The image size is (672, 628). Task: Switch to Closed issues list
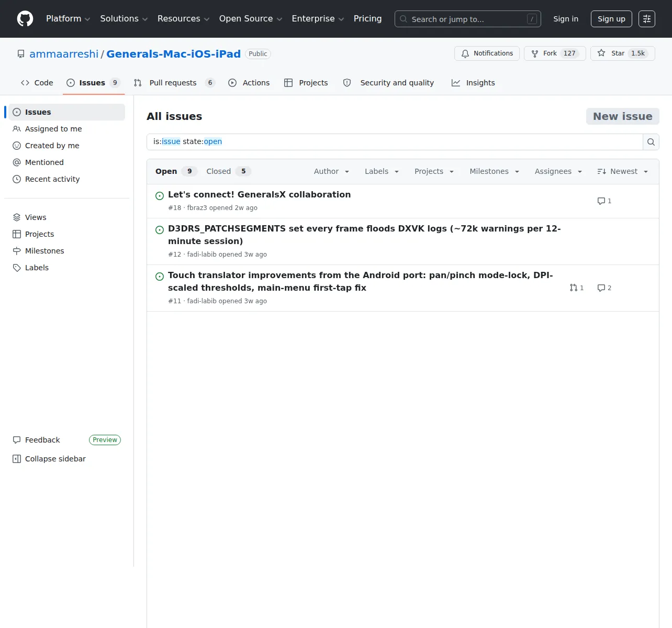(229, 171)
